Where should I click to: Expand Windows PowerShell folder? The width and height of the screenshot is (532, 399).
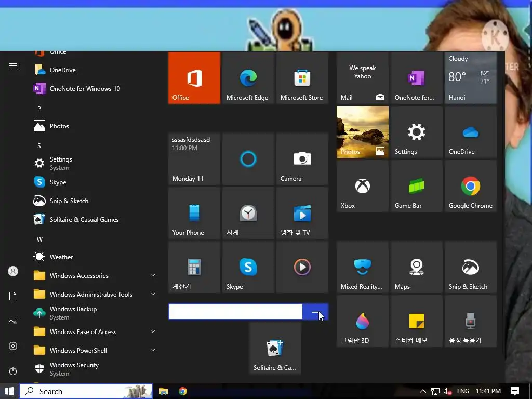95,350
